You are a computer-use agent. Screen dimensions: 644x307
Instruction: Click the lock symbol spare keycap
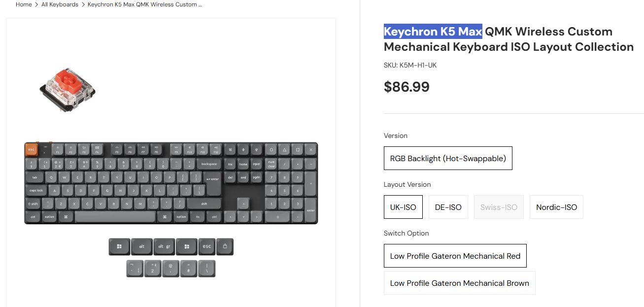coord(225,246)
